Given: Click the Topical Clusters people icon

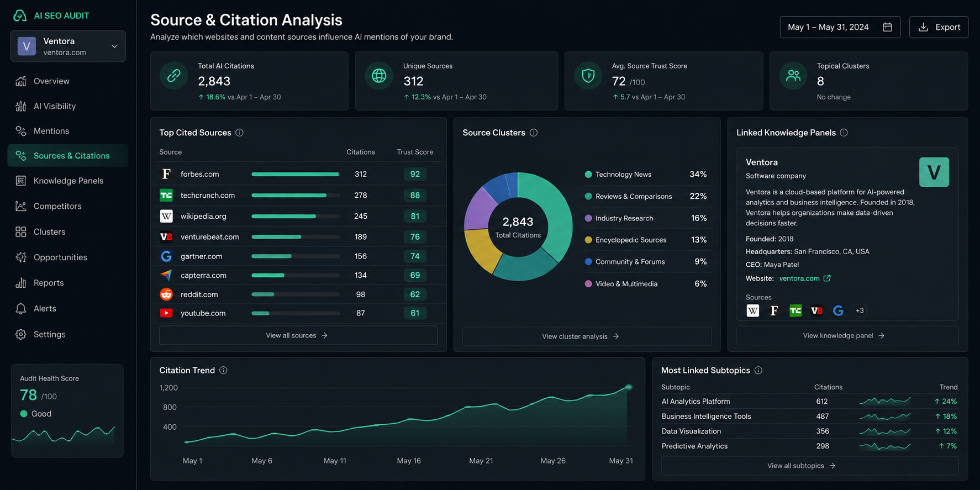Looking at the screenshot, I should click(793, 76).
